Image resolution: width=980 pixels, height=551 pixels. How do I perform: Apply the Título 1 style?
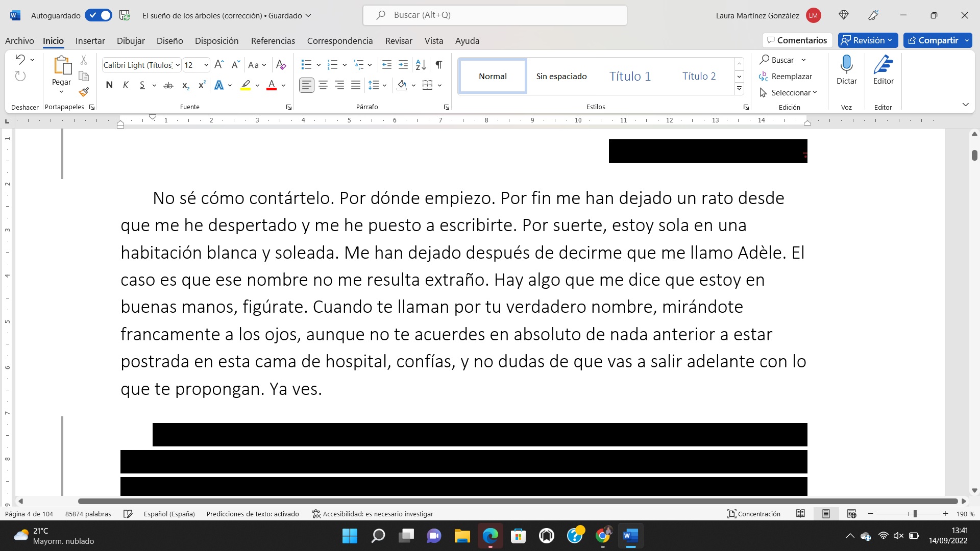630,76
